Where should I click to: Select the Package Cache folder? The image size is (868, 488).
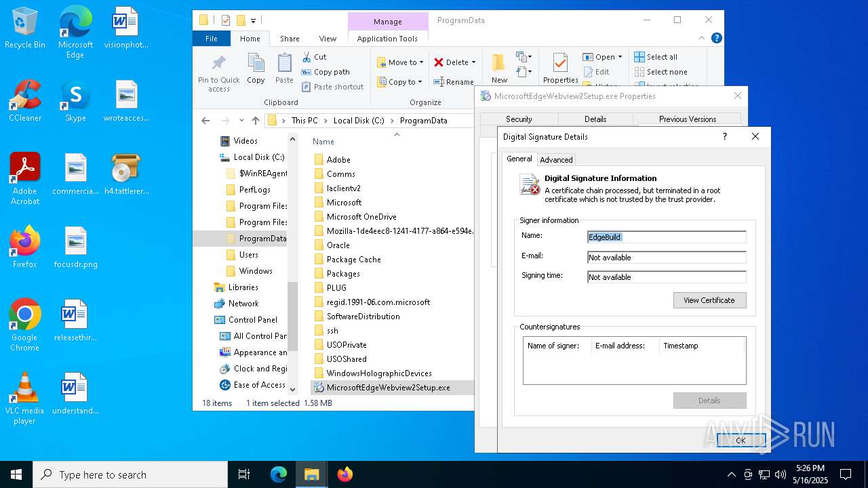coord(353,260)
